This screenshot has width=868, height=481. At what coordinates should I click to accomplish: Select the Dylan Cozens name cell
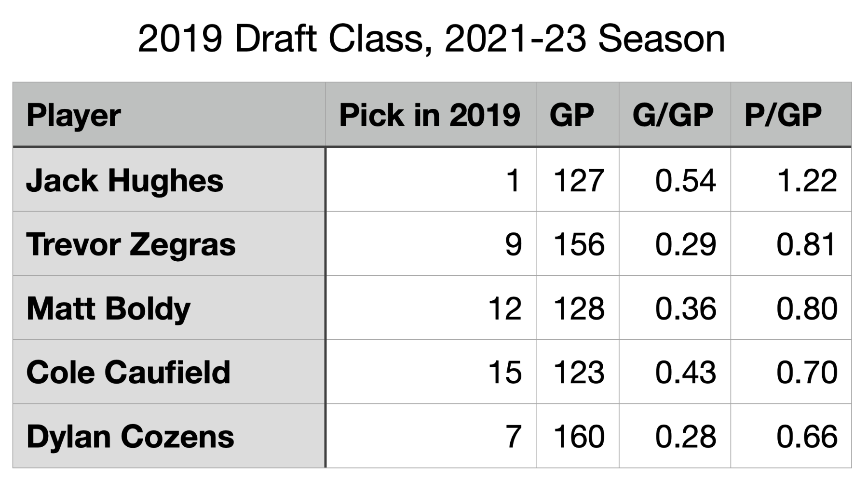pos(130,437)
